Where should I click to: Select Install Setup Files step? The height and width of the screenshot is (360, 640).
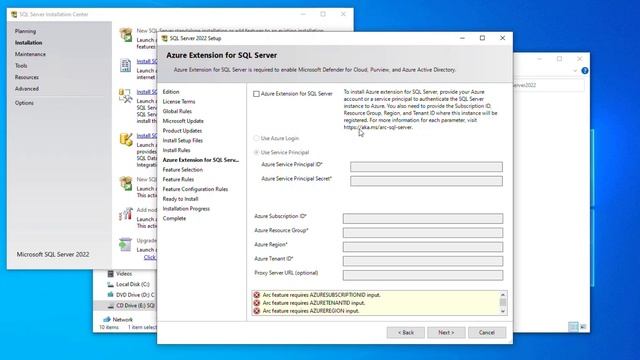click(182, 140)
